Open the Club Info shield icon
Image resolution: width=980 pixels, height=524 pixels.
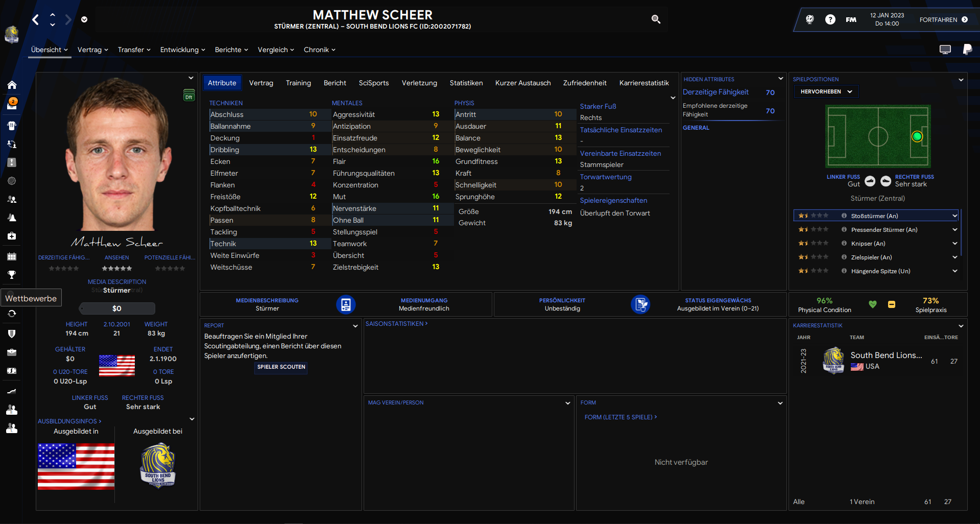(12, 334)
